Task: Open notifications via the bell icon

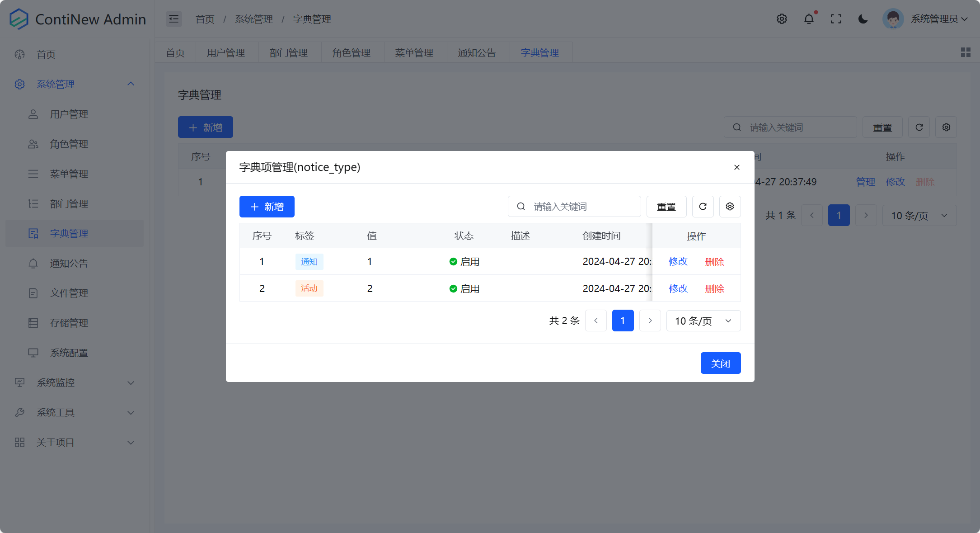Action: (809, 19)
